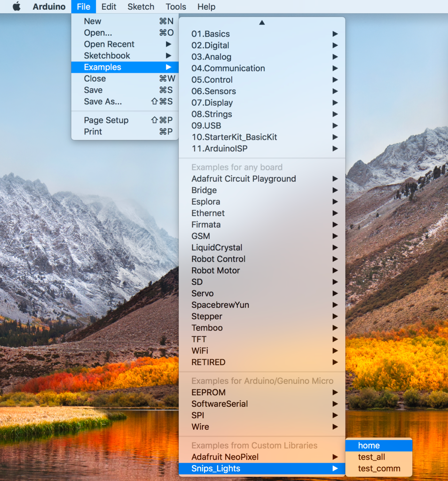Open the WiFi examples submenu

pos(262,350)
